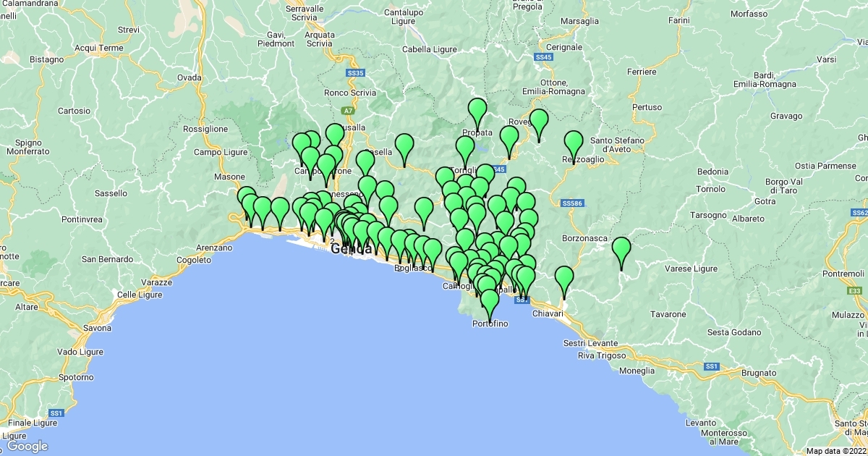
Task: Click the A7 motorway shield above Busalla
Action: 348,111
